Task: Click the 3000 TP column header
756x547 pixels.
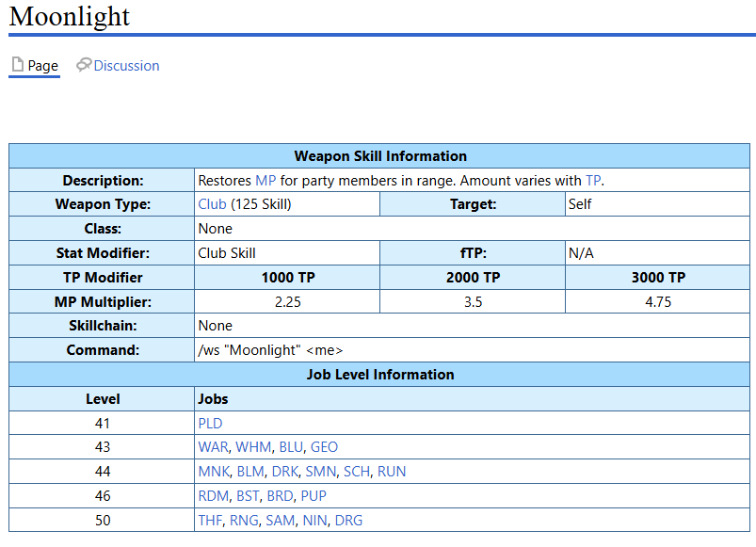Action: [658, 278]
